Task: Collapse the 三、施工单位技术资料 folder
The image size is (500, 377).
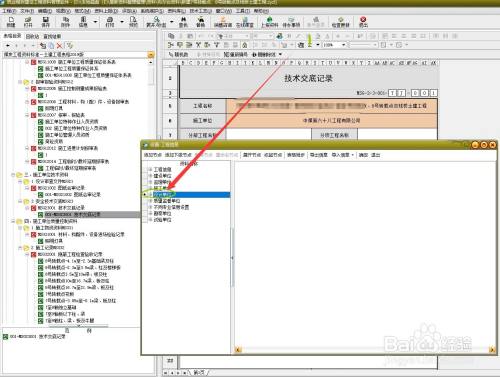Action: point(14,175)
